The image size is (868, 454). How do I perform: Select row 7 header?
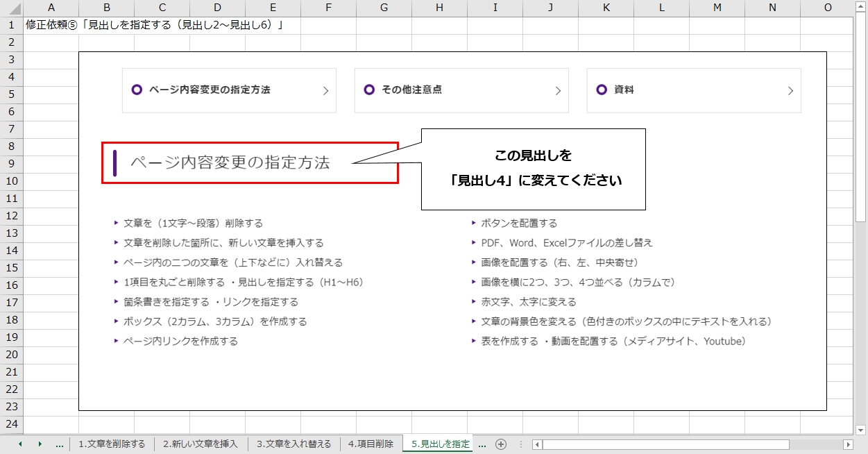11,128
